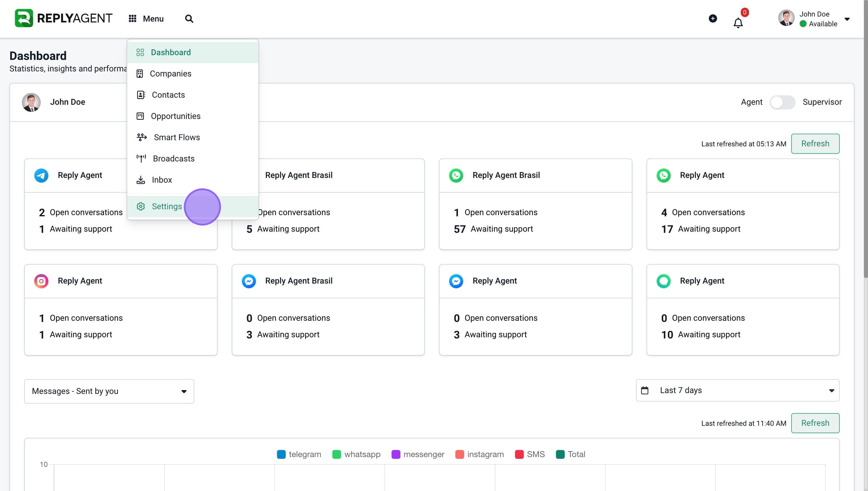Open the Last 7 days date range dropdown

[738, 390]
